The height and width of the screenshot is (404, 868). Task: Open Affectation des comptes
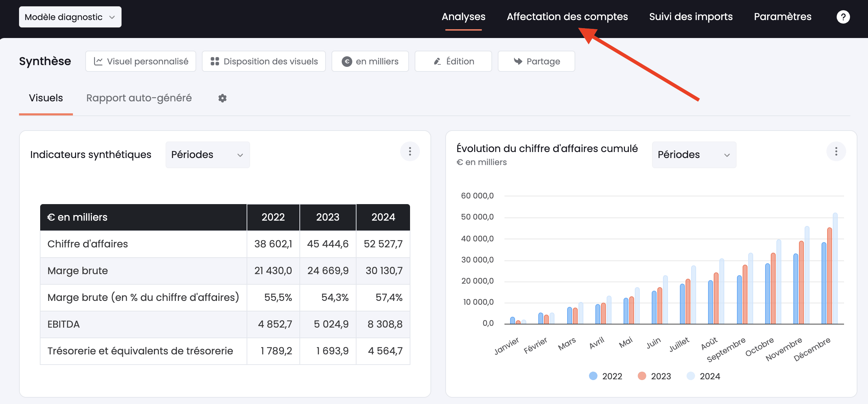coord(567,17)
